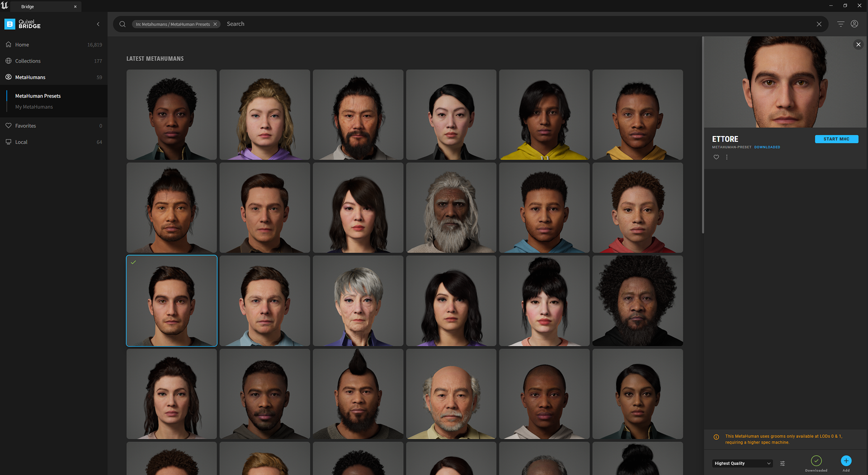
Task: Remove the MetaHuman Presets search filter chip
Action: 215,24
